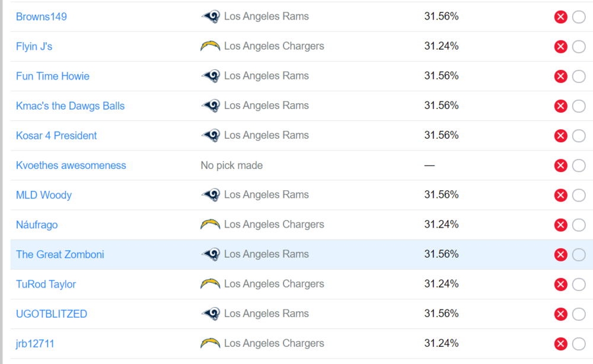Click red X icon in Náufrago row

click(560, 225)
